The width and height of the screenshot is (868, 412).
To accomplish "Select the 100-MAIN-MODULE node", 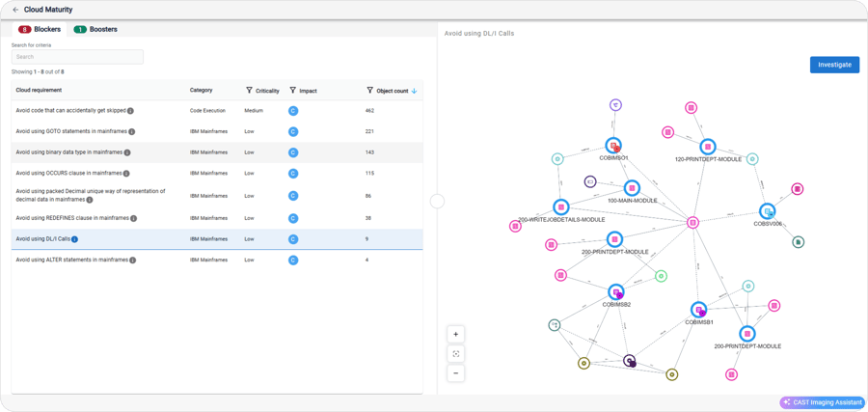I will [632, 188].
